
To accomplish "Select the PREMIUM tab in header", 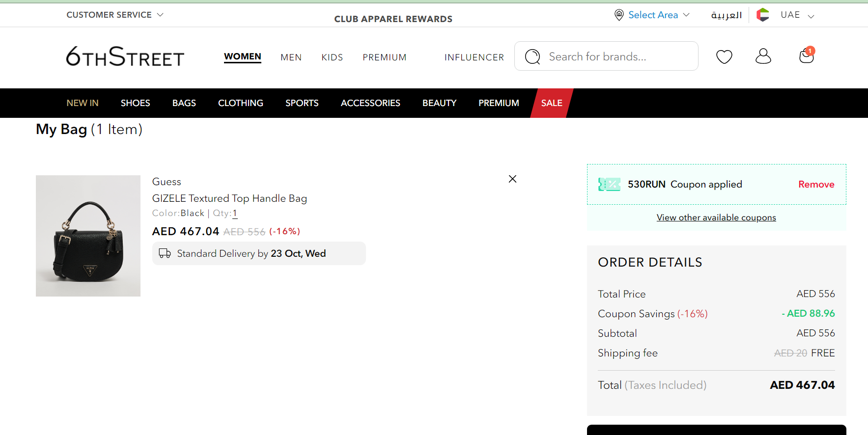I will click(385, 57).
